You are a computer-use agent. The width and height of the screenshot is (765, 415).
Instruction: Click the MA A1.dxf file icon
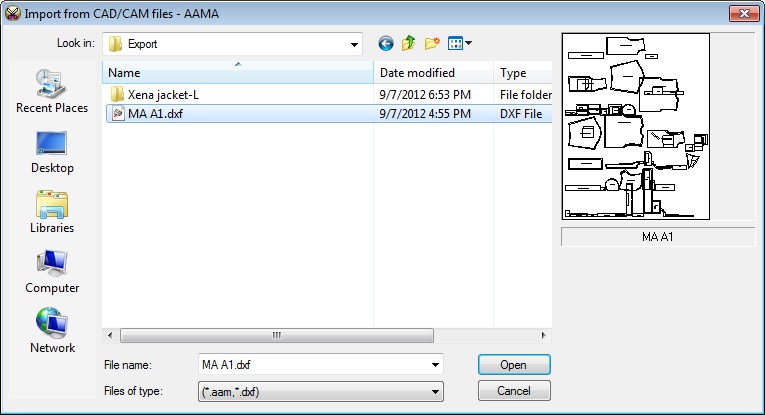pyautogui.click(x=118, y=114)
